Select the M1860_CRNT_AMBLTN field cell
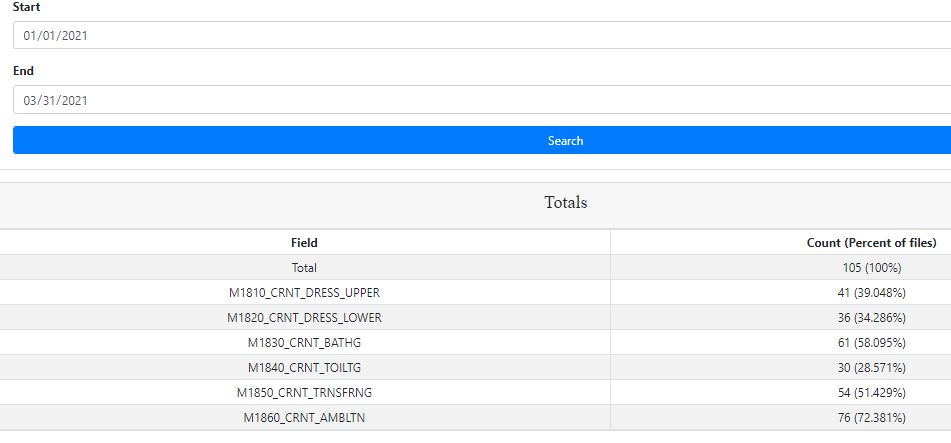This screenshot has width=951, height=443. [304, 418]
